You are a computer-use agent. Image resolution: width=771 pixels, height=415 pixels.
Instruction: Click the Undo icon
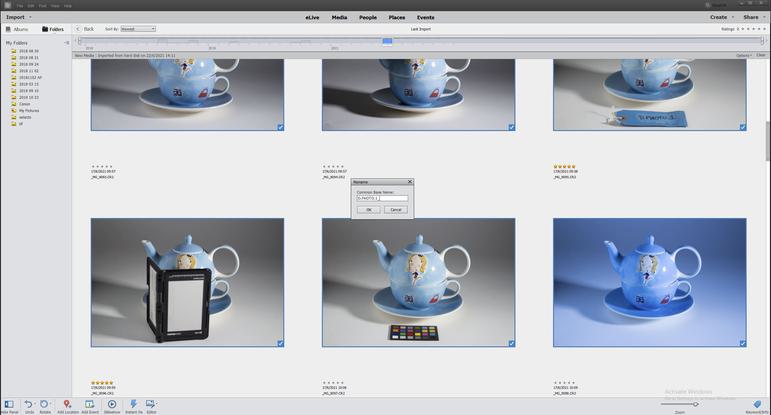(28, 404)
